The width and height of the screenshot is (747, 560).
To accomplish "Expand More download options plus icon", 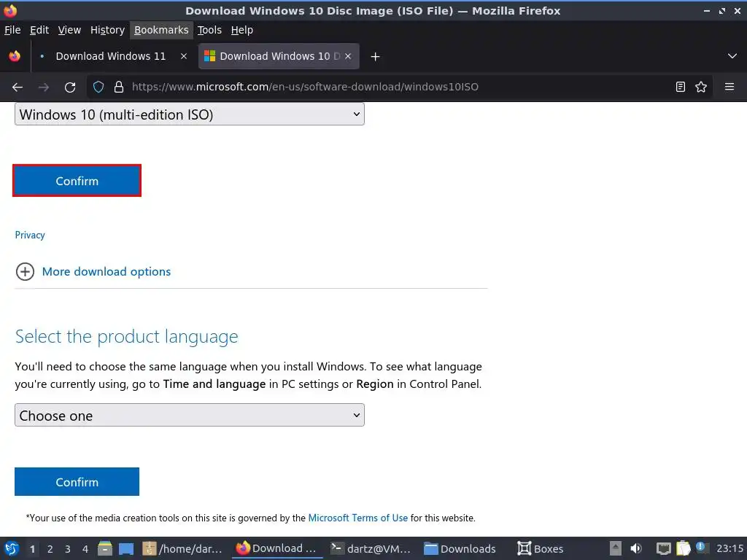I will point(25,271).
